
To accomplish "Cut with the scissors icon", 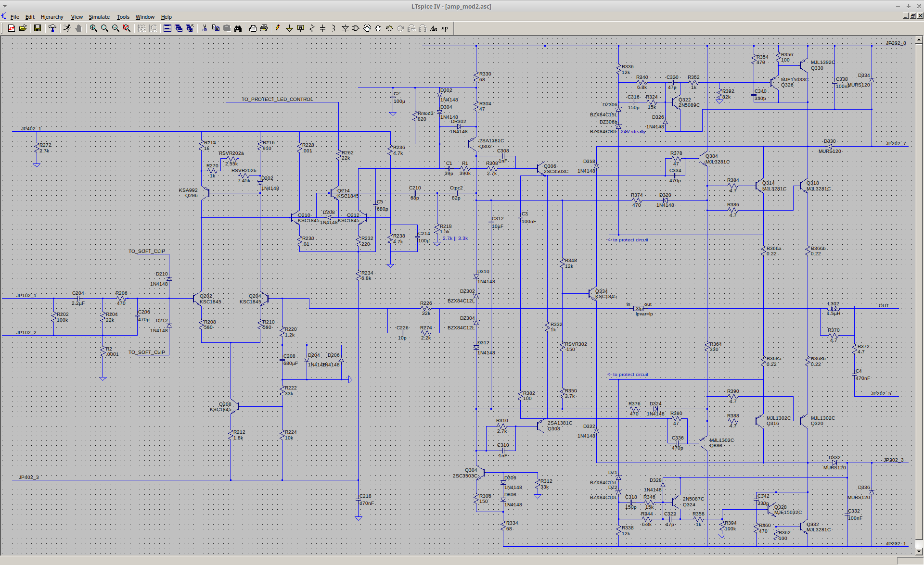I will (x=205, y=28).
